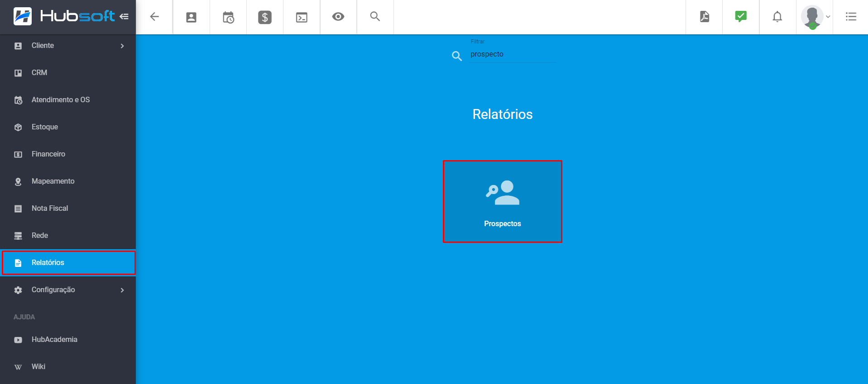
Task: Go back using the left arrow icon
Action: pos(154,17)
